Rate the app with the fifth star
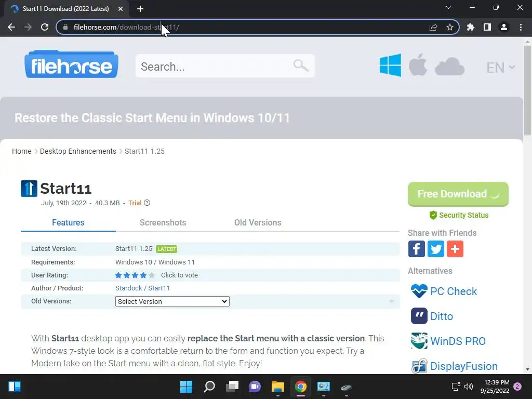The height and width of the screenshot is (399, 532). click(x=152, y=275)
